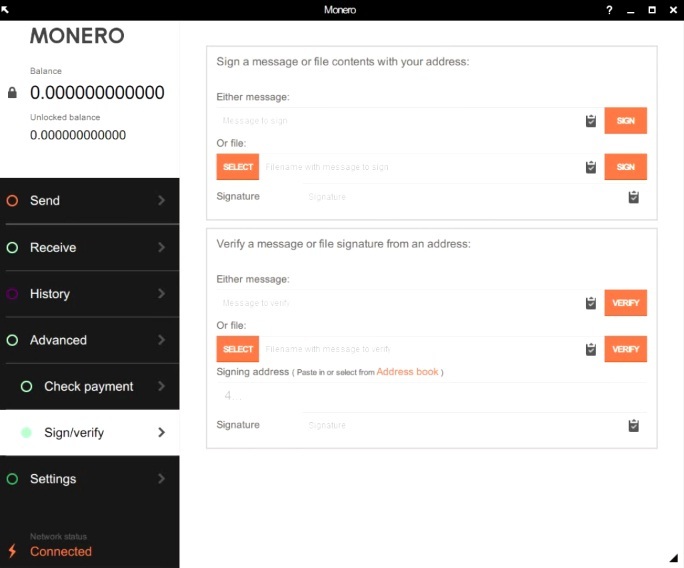Click the Unlocked balance amount value
Image resolution: width=684 pixels, height=568 pixels.
coord(78,135)
